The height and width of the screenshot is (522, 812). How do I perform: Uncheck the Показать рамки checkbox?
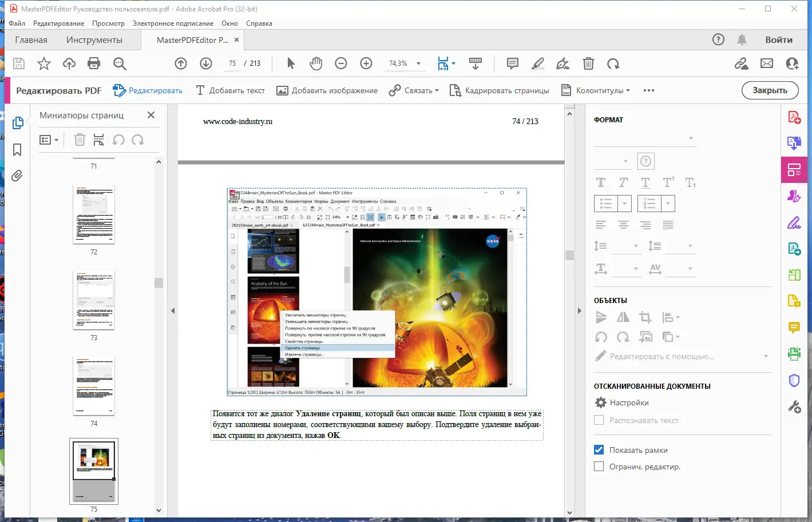pos(599,450)
